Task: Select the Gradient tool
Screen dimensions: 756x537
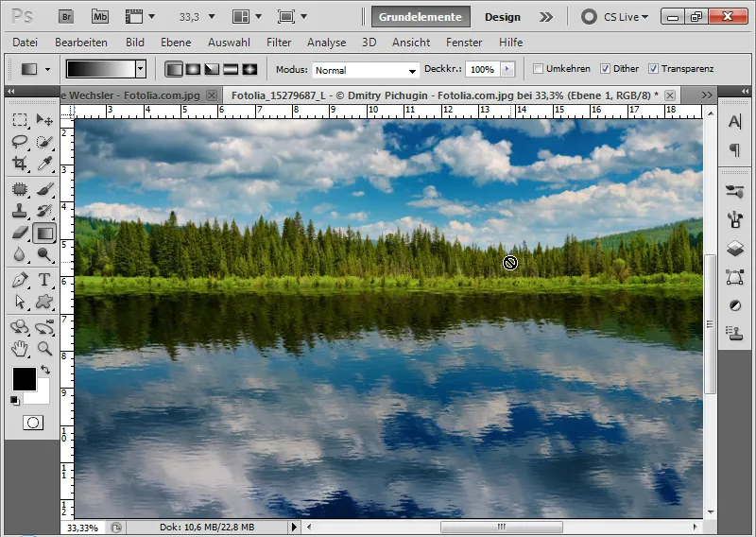Action: [44, 234]
